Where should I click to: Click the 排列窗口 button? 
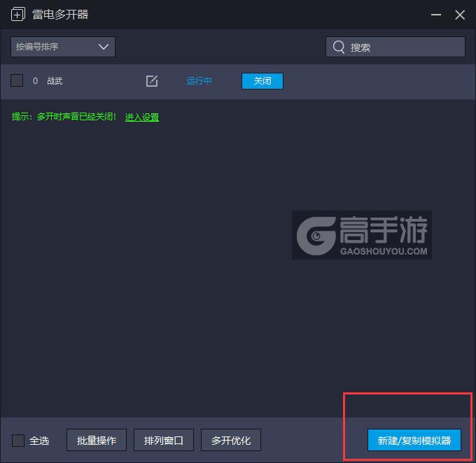(x=164, y=440)
